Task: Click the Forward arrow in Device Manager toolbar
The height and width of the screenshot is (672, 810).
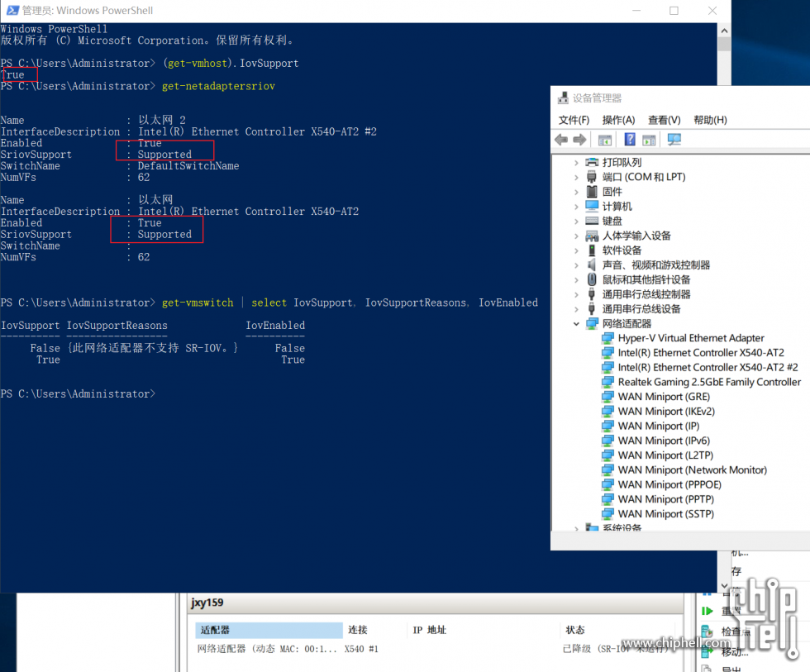Action: click(x=579, y=140)
